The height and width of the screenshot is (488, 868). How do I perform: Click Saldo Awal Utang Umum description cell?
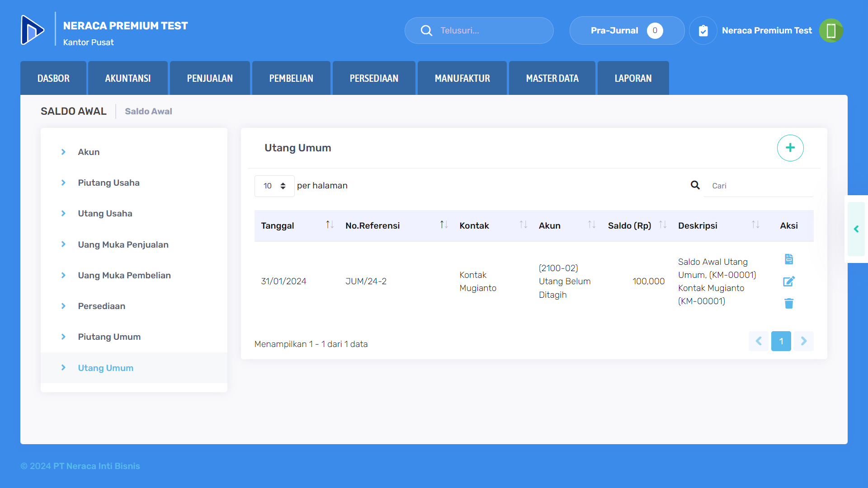[x=717, y=281]
